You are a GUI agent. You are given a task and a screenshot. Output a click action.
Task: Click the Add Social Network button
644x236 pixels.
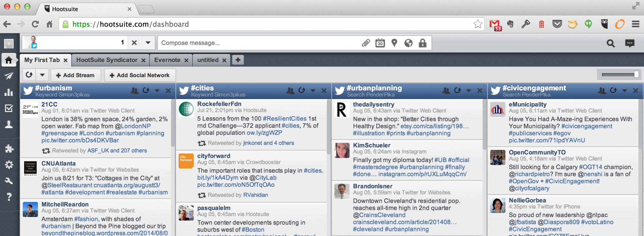tap(140, 75)
